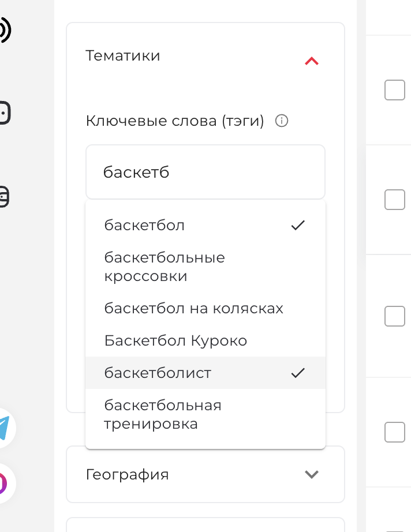Select баскетбол на колясках tag option
411x532 pixels.
click(x=206, y=308)
